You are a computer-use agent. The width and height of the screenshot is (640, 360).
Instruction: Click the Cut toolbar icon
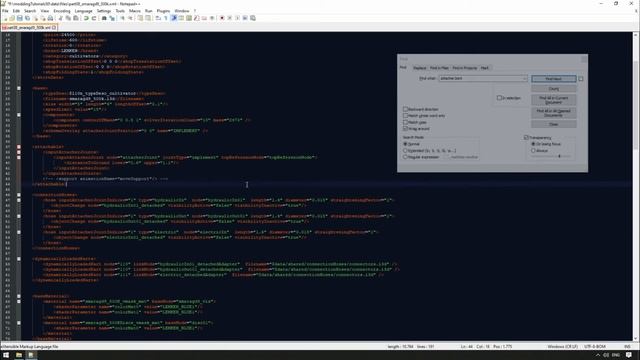coord(60,18)
